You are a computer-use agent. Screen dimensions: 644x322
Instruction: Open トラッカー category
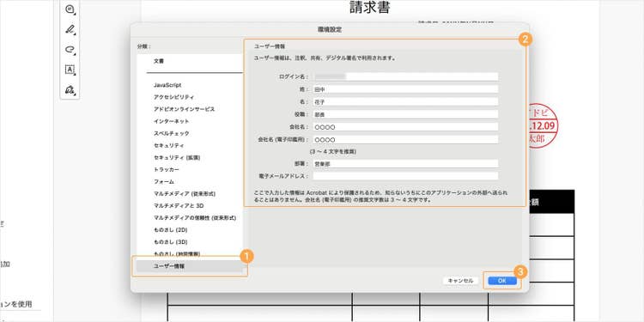(167, 169)
